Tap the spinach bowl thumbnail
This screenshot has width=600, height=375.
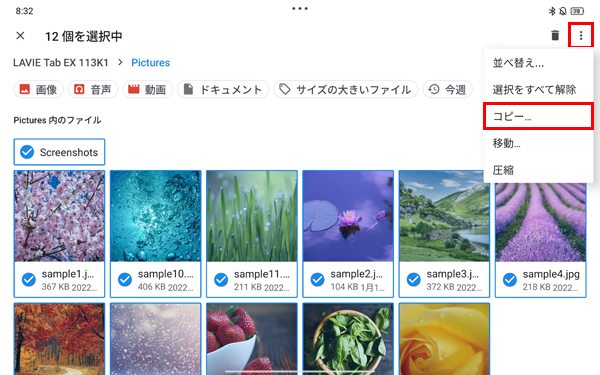point(348,339)
